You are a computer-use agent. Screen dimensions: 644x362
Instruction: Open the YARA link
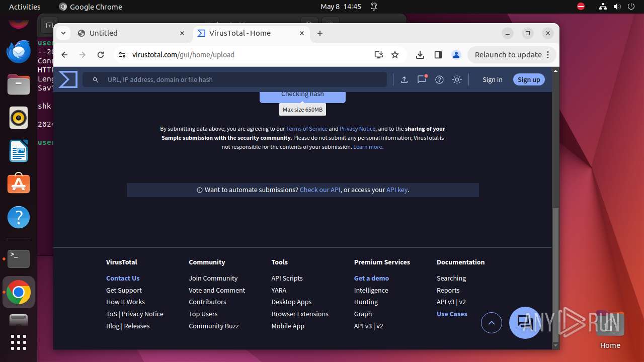pyautogui.click(x=279, y=290)
